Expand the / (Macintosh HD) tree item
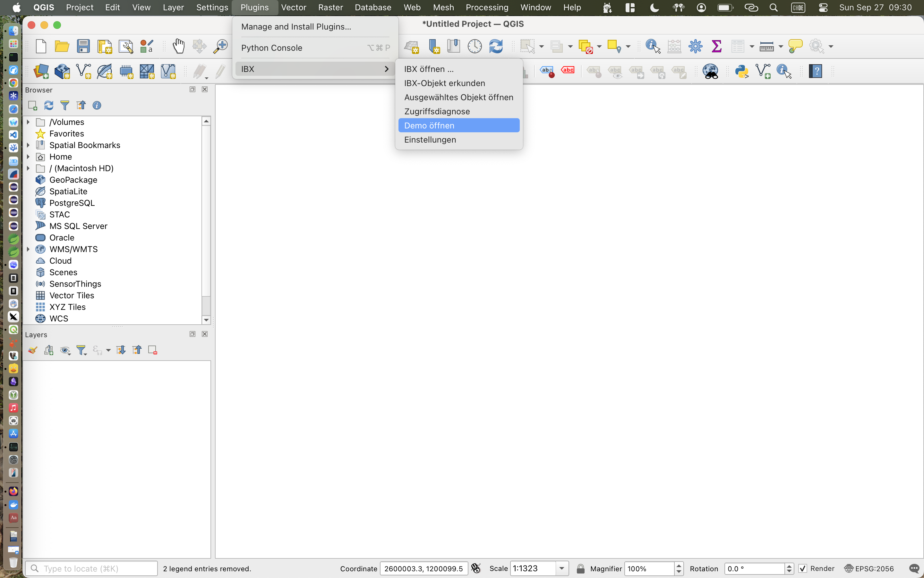The image size is (924, 578). pos(28,168)
